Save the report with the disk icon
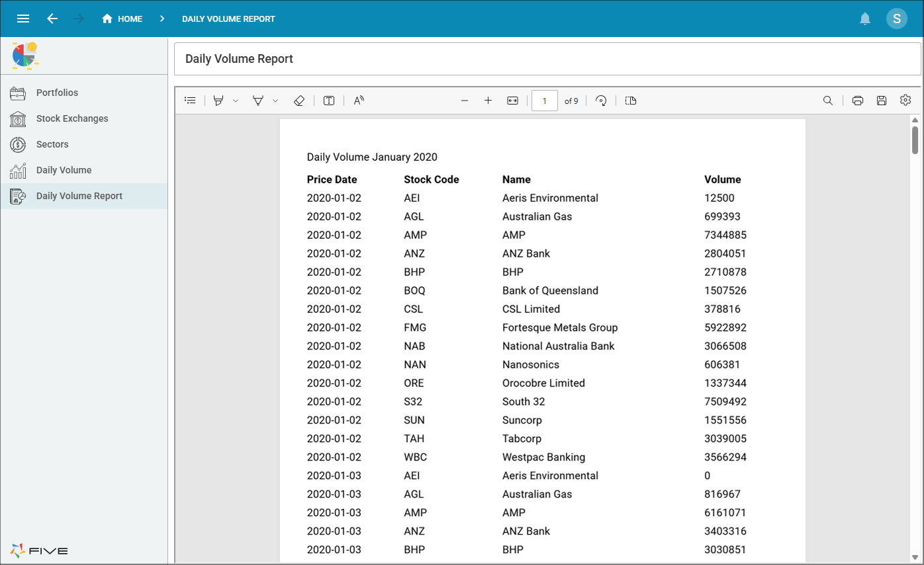 [882, 101]
